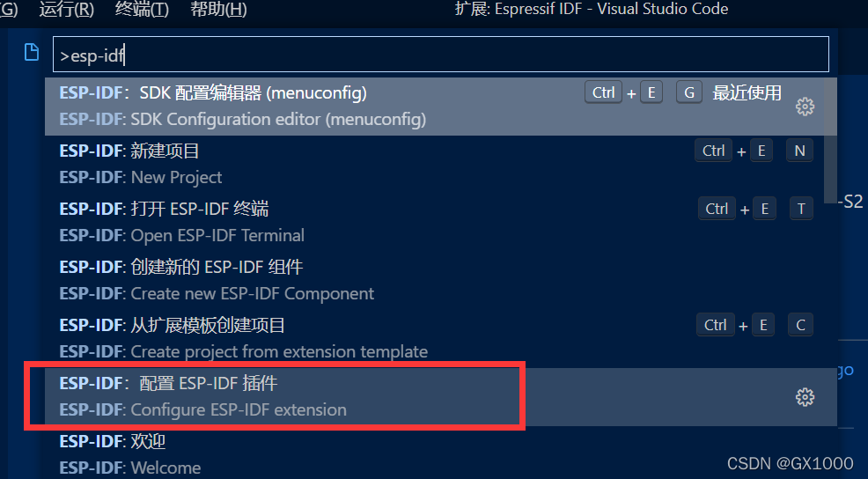Open the 帮助(H) menu
The image size is (868, 479).
tap(218, 10)
